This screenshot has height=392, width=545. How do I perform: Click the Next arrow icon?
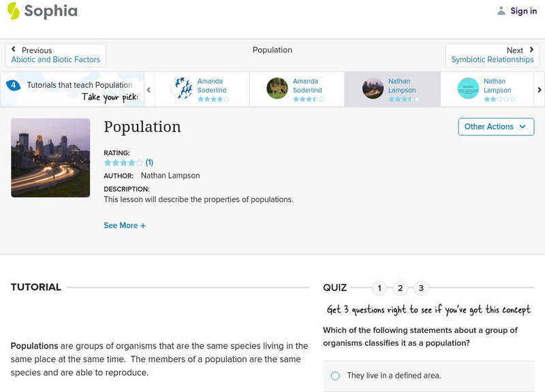[531, 50]
